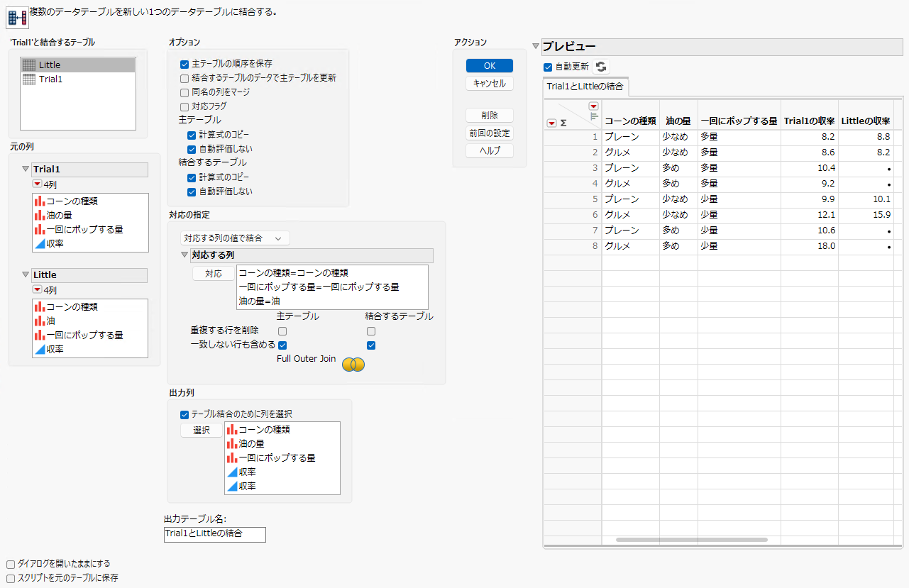This screenshot has width=909, height=588.
Task: Toggle 主テーブルの順序を保存 checkbox
Action: [x=184, y=64]
